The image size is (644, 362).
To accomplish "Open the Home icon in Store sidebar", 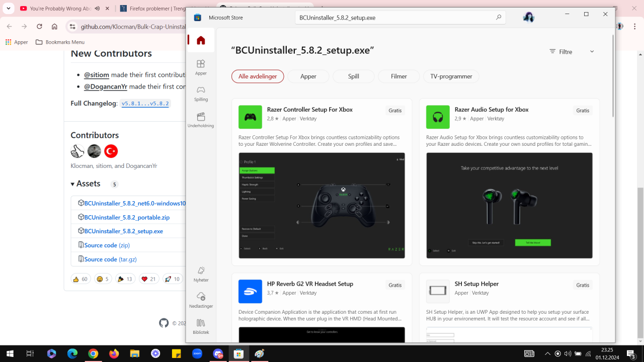I will click(201, 41).
